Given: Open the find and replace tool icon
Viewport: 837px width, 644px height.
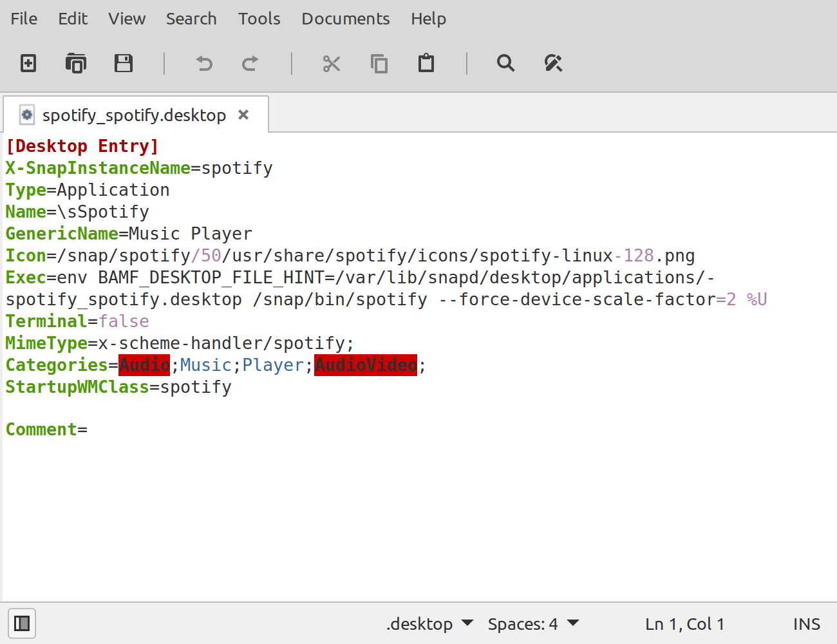Looking at the screenshot, I should coord(553,63).
